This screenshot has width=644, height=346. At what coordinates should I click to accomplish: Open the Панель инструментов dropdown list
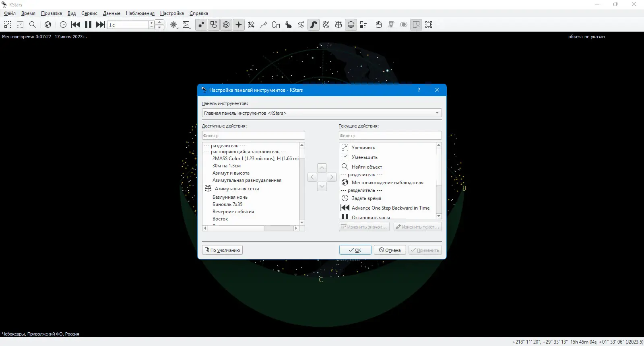(x=322, y=113)
